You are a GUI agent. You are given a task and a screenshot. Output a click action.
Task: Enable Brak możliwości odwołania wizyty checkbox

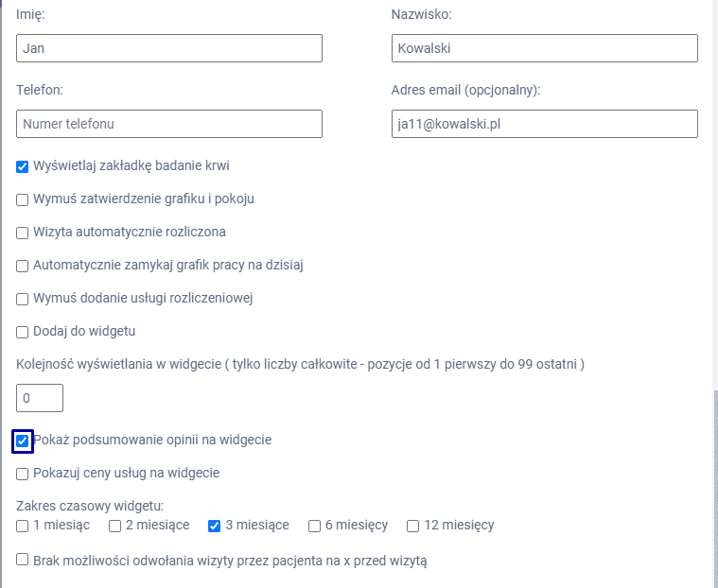23,560
